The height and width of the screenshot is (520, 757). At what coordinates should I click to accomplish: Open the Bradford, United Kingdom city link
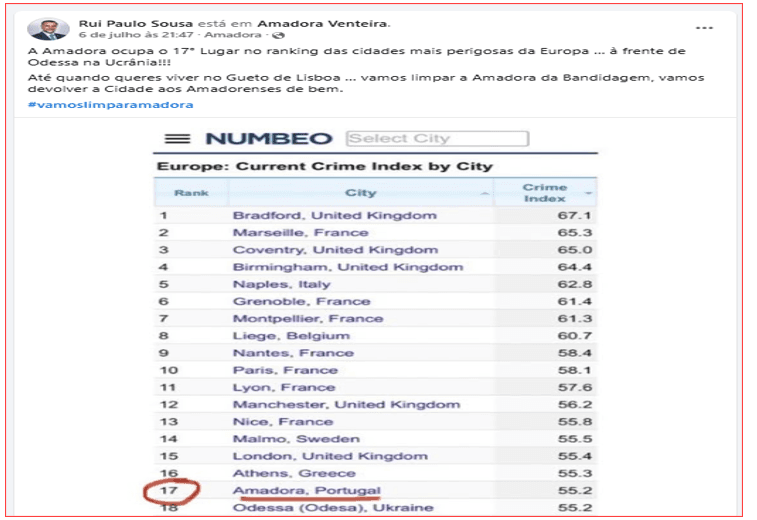[x=334, y=215]
